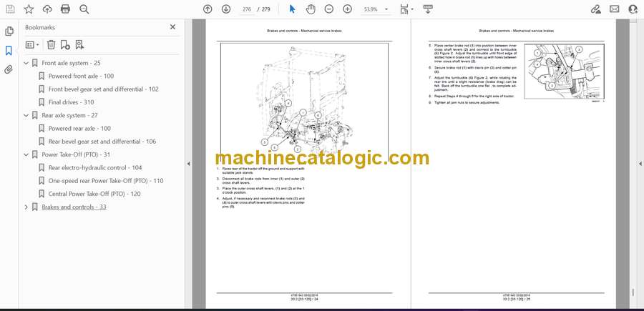Viewport: 644px width, 311px height.
Task: Click the Save file icon
Action: click(x=10, y=9)
